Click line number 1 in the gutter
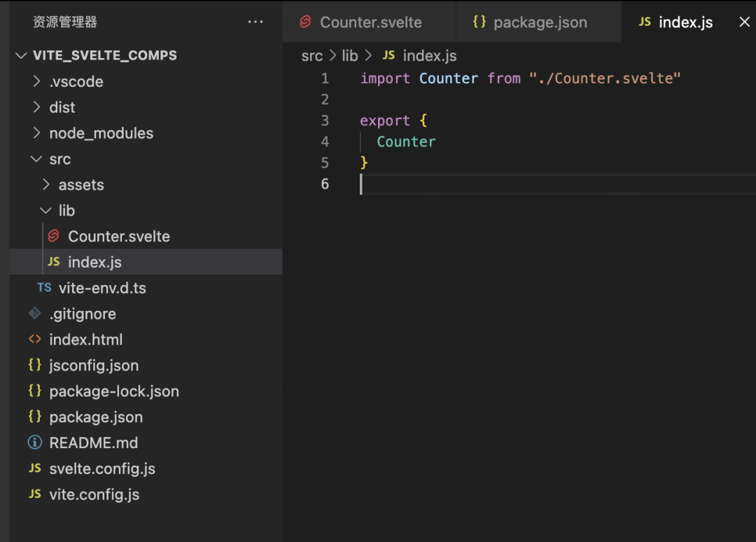The image size is (756, 542). pos(325,78)
